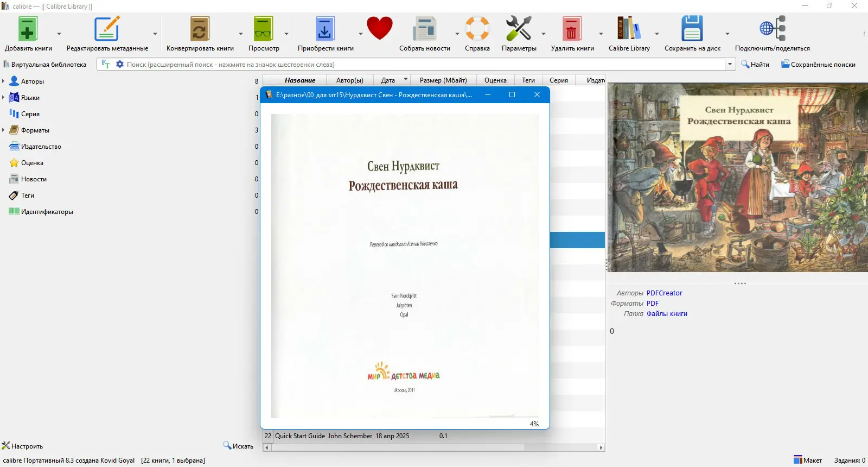Click the red heart donate icon

point(379,28)
